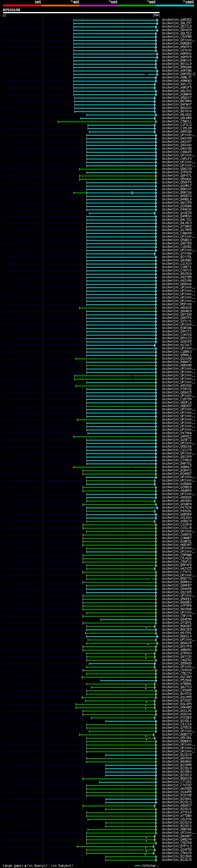Screen dimensions: 197x868
Task: Click the red 20% identity legend bar
Action: 22,6
